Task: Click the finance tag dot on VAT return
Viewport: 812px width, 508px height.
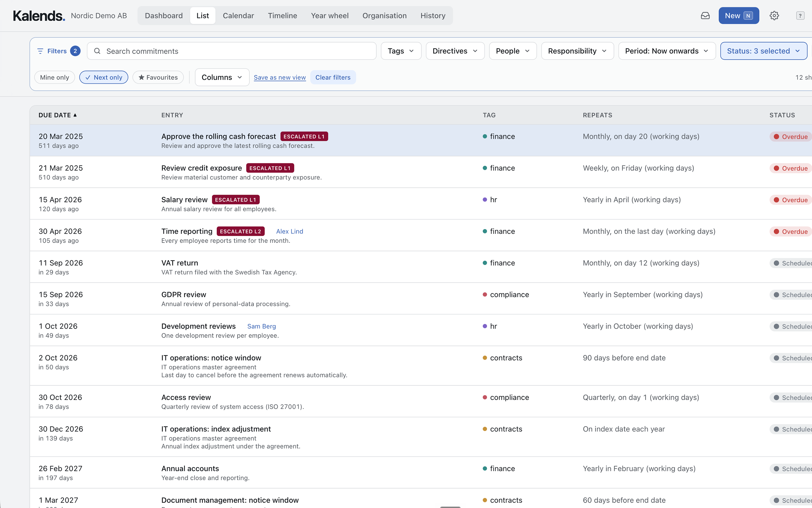Action: (485, 263)
